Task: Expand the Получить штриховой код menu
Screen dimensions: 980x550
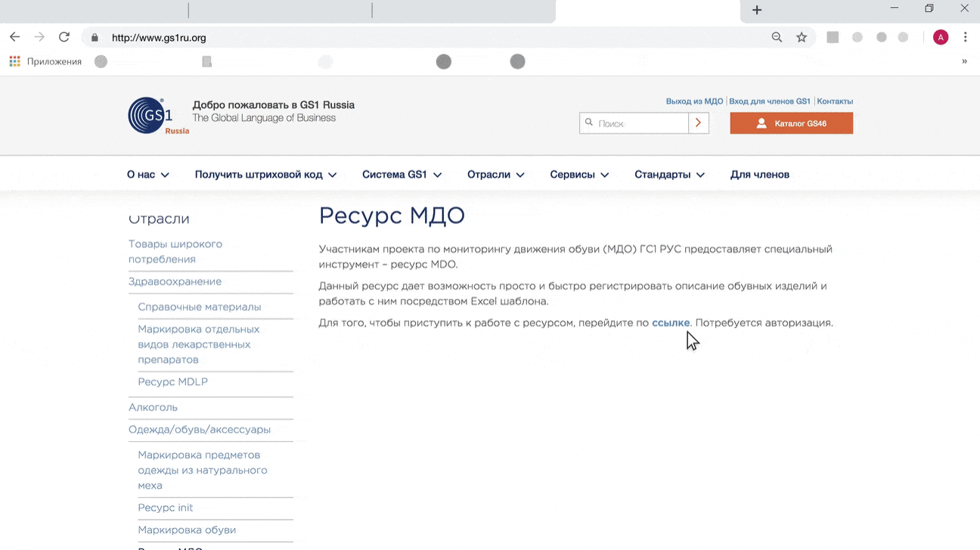Action: 265,175
